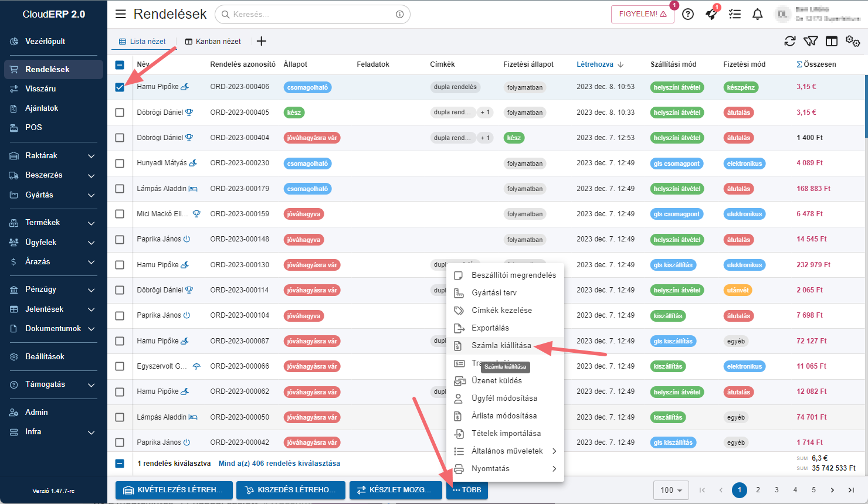Select row ORD-2023-000230 checkbox

tap(120, 164)
